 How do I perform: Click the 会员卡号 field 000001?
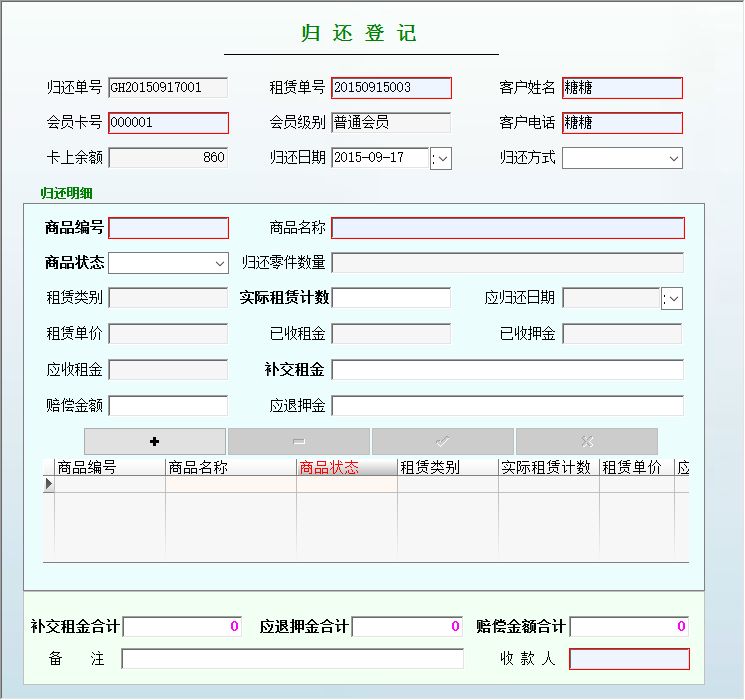pyautogui.click(x=168, y=123)
